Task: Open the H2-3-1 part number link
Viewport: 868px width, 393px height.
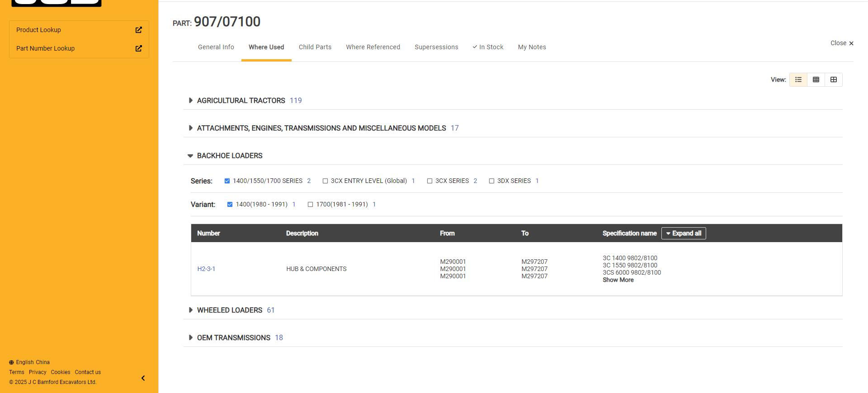Action: pos(206,269)
